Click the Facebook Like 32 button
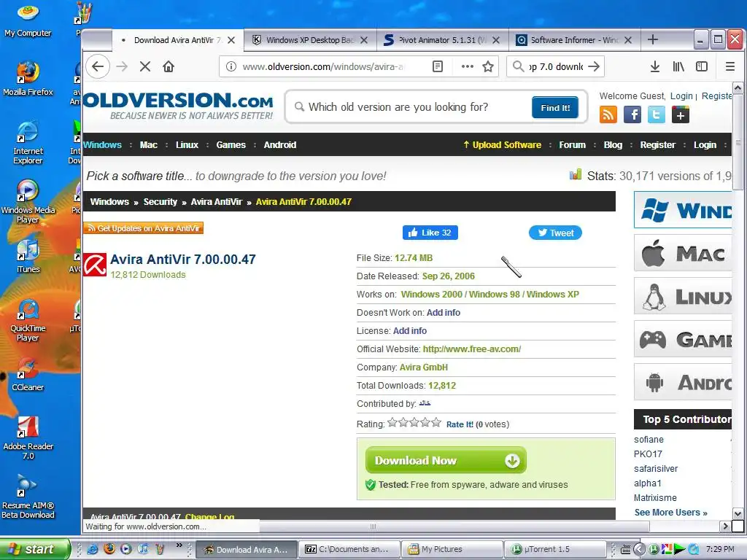Screen dimensions: 747x560 430,233
